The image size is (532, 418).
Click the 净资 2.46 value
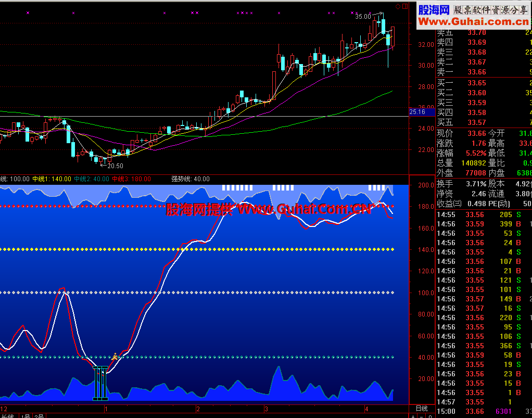tap(479, 194)
